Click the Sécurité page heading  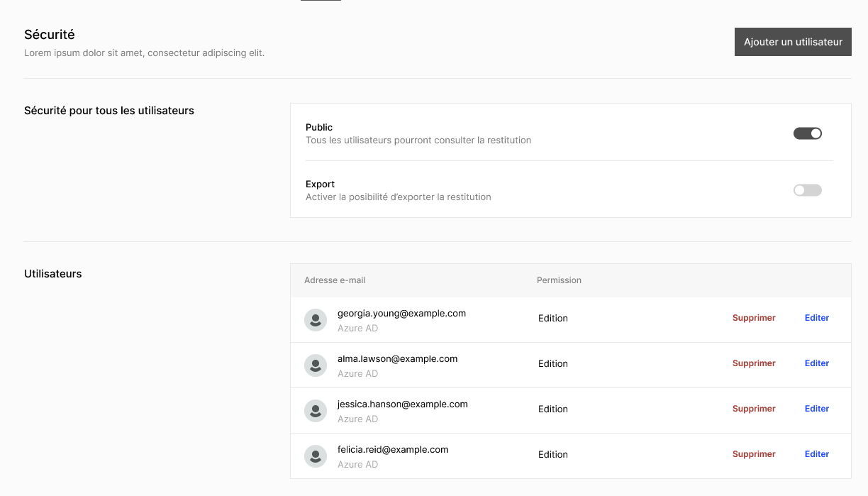50,35
